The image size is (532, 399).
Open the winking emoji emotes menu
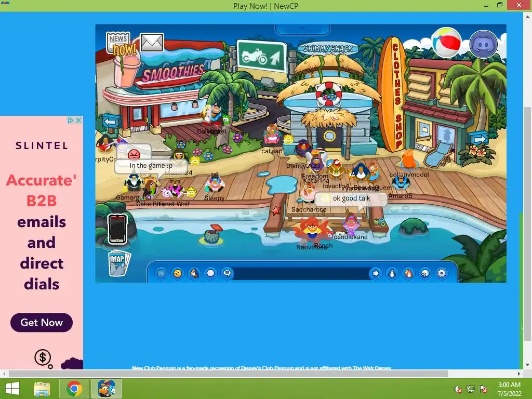178,273
